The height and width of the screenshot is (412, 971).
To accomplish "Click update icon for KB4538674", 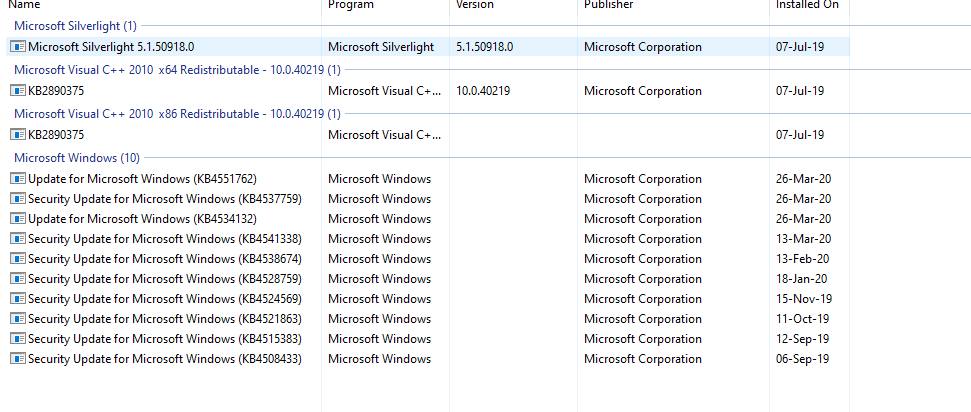I will (x=18, y=258).
